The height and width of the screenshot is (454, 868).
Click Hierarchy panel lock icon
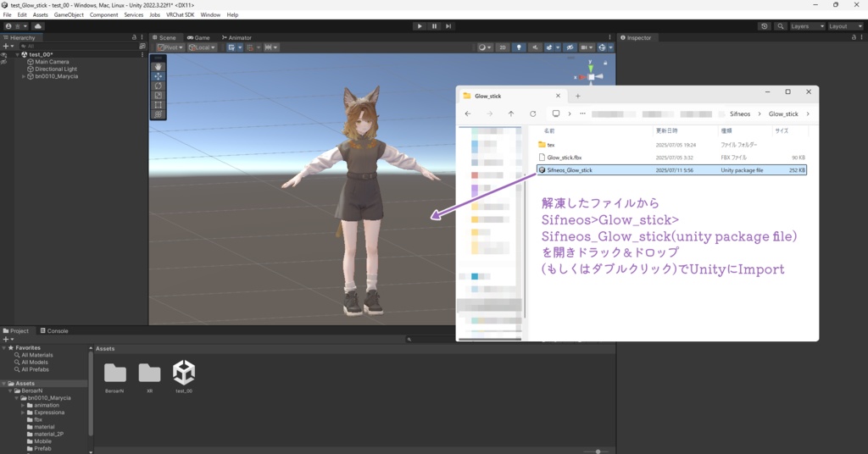coord(134,37)
